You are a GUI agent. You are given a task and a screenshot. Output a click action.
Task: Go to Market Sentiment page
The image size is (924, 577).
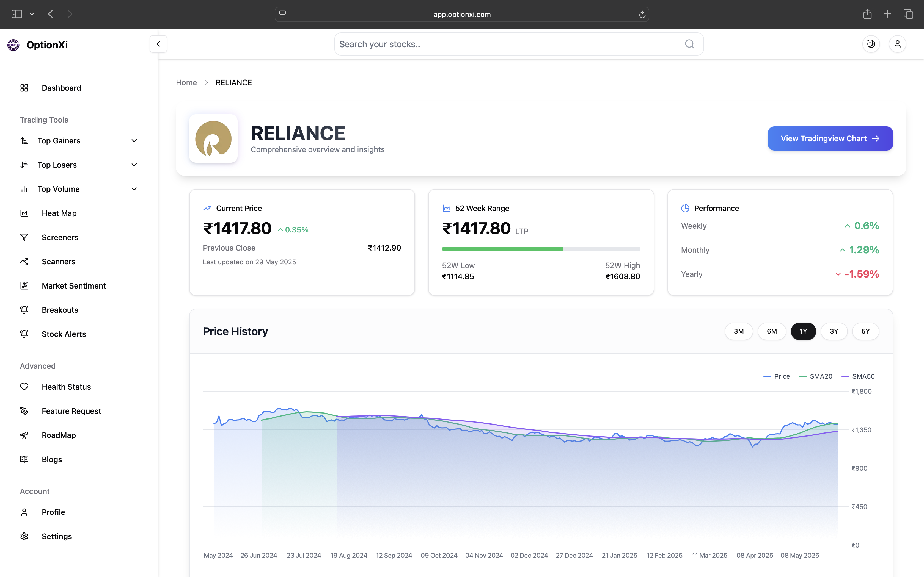[74, 286]
